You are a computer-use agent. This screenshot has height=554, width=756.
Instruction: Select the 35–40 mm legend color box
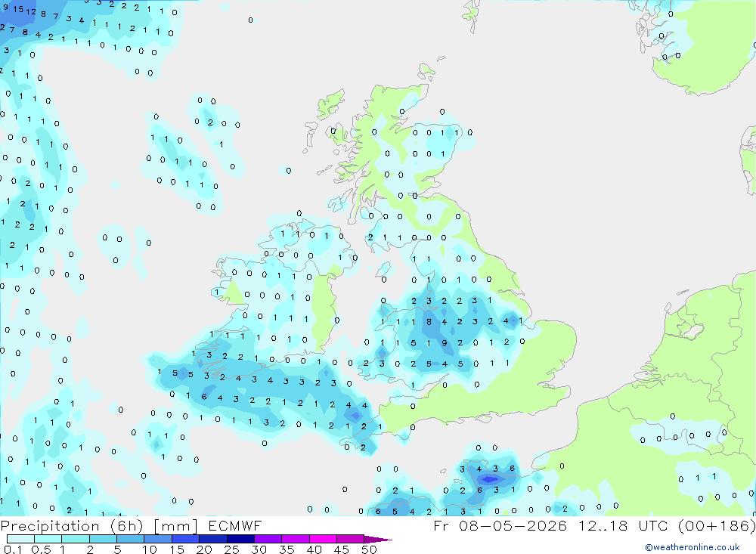296,539
